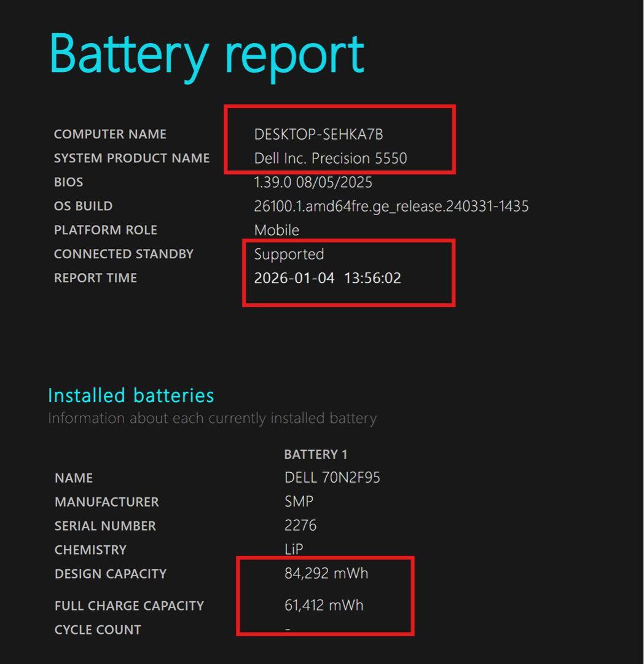Select the manufacturer value SMP

tap(299, 502)
